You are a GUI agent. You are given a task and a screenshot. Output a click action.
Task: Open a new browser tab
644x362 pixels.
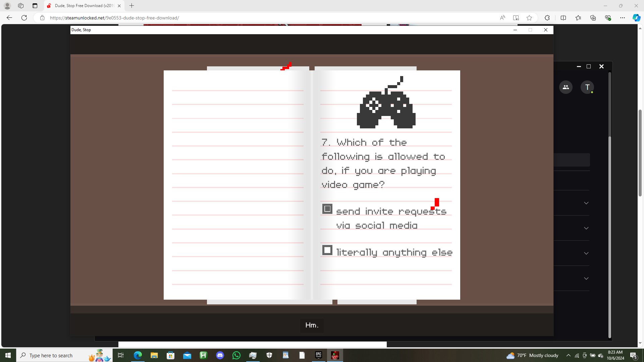(131, 6)
